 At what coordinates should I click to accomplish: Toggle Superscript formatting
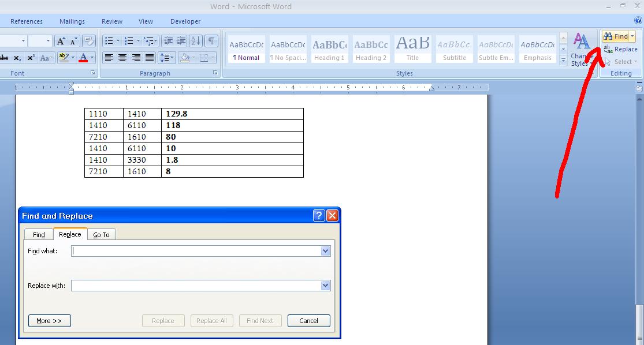click(x=31, y=58)
